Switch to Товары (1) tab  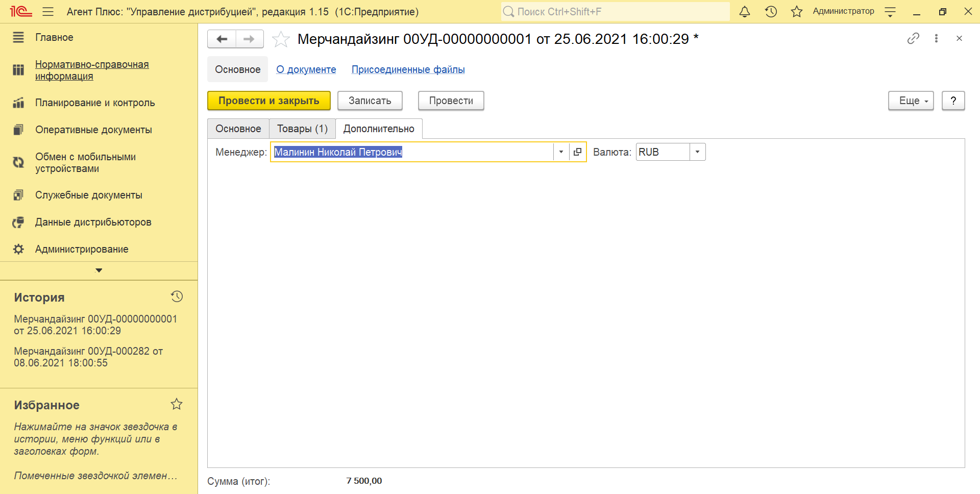302,129
